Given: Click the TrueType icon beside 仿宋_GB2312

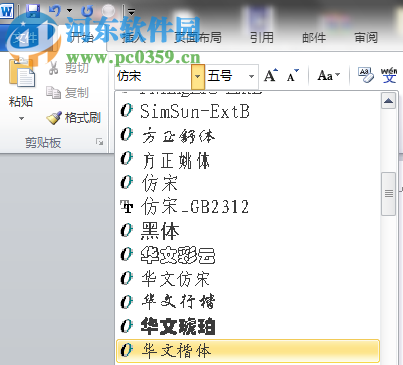Looking at the screenshot, I should click(x=127, y=207).
